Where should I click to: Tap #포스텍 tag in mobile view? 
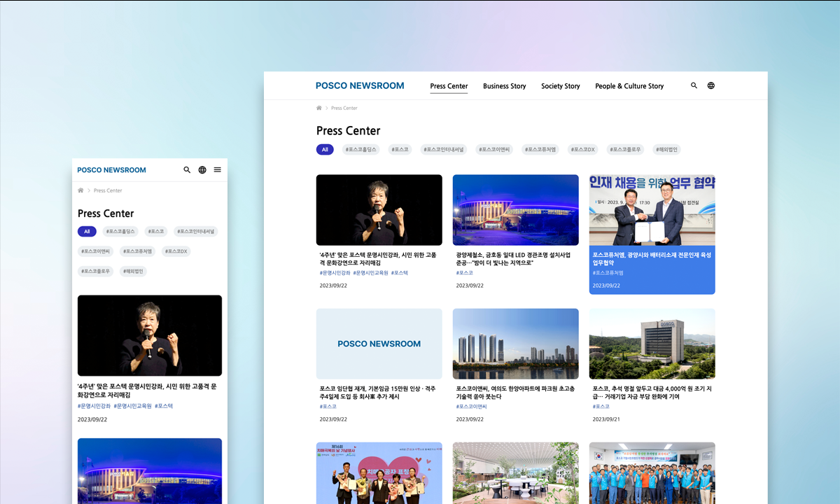164,406
